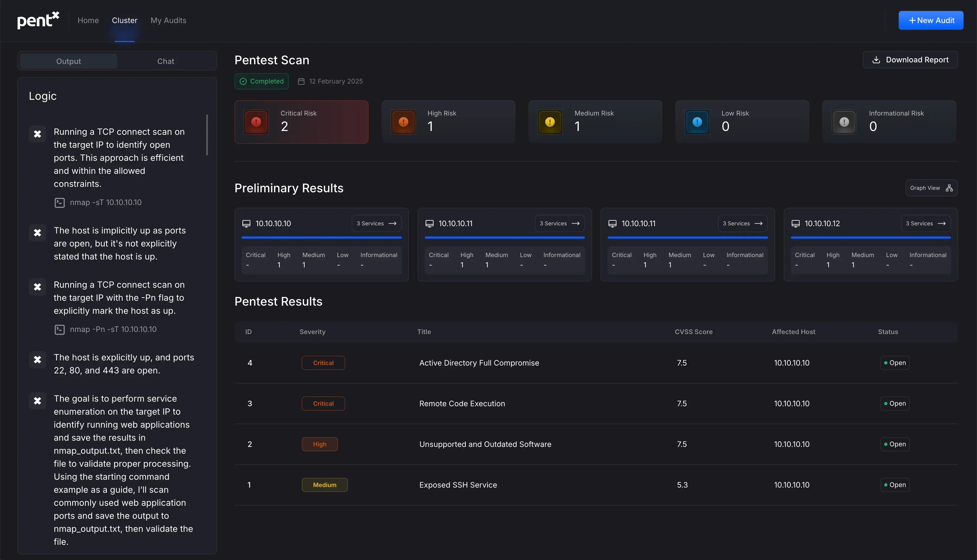
Task: Click the pent logo in header
Action: [x=38, y=20]
